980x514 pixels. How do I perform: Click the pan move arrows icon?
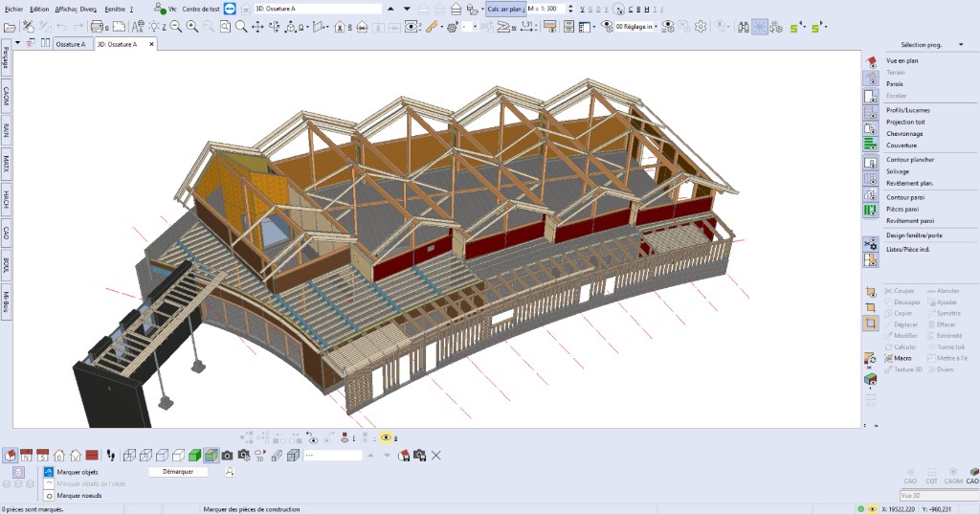[x=257, y=27]
